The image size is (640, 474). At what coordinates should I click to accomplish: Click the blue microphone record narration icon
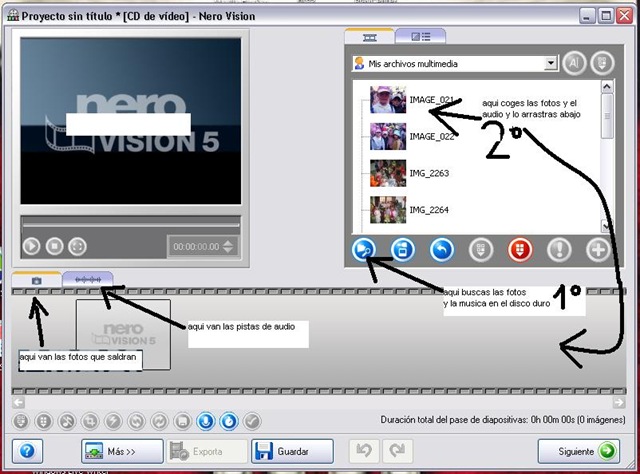[206, 421]
